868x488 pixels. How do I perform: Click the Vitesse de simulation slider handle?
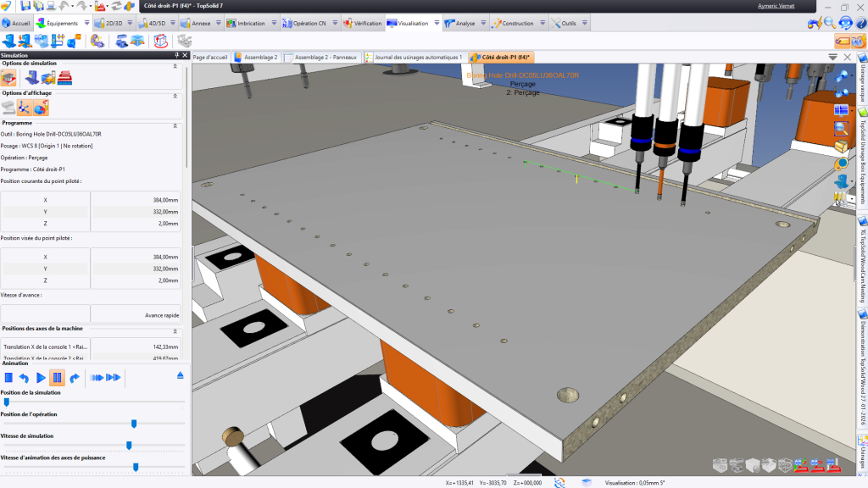[x=129, y=446]
